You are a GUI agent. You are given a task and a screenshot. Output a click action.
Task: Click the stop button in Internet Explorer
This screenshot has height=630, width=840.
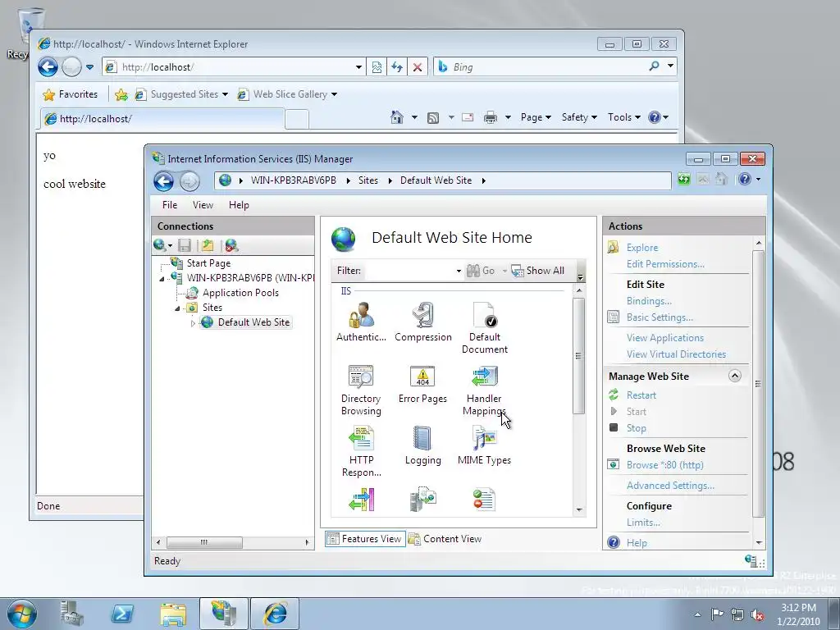coord(418,67)
